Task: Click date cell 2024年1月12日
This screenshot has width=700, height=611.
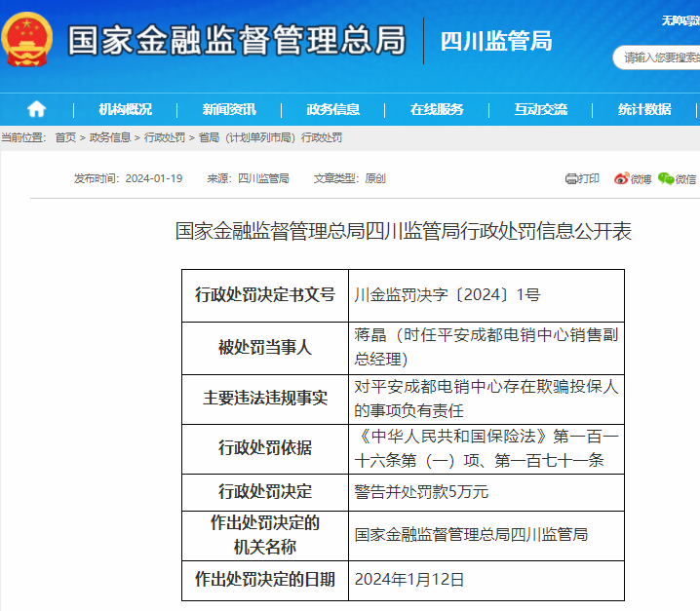Action: [x=486, y=580]
